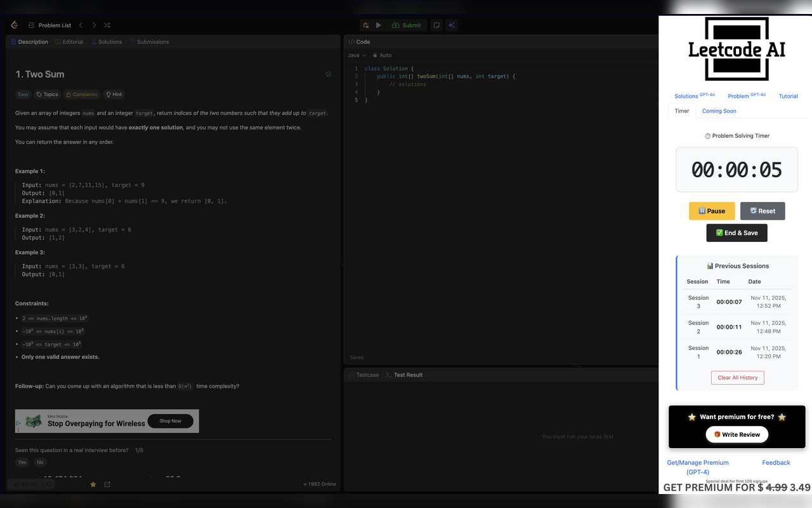Run code with the play icon

click(379, 25)
